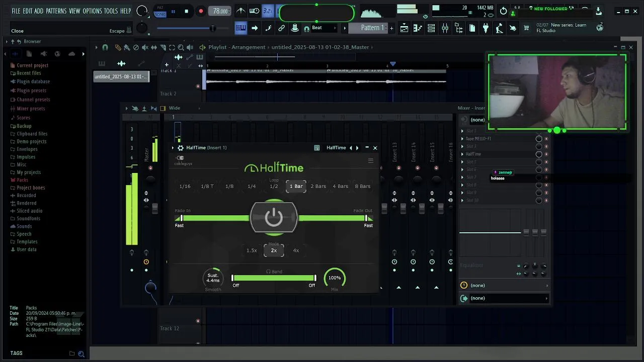The image size is (644, 362).
Task: Toggle the metronome icon
Action: pyautogui.click(x=241, y=11)
